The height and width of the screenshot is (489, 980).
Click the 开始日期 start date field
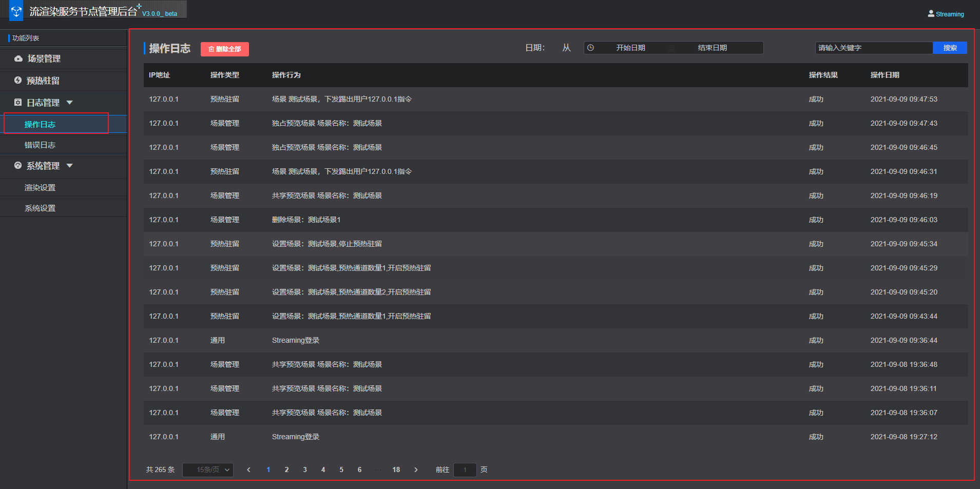pos(630,48)
